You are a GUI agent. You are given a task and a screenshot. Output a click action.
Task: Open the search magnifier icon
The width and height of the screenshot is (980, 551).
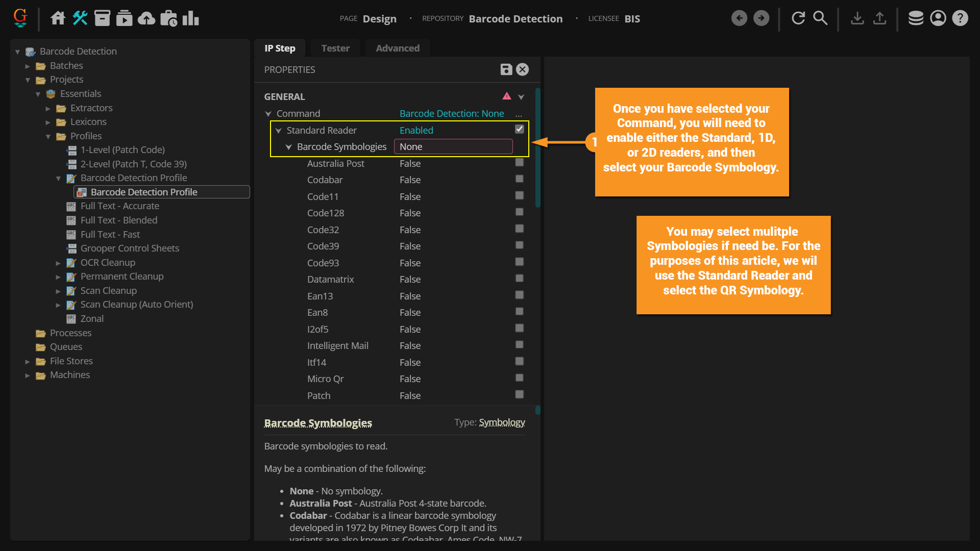click(820, 18)
